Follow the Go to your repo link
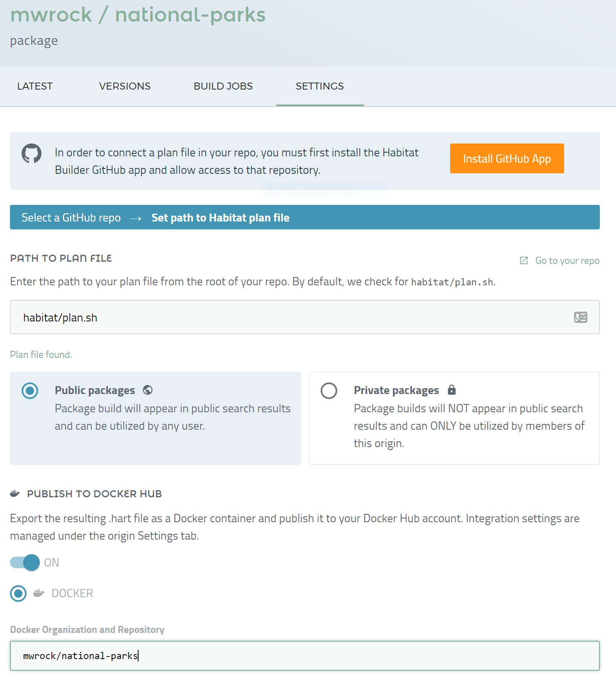616x686 pixels. coord(567,260)
